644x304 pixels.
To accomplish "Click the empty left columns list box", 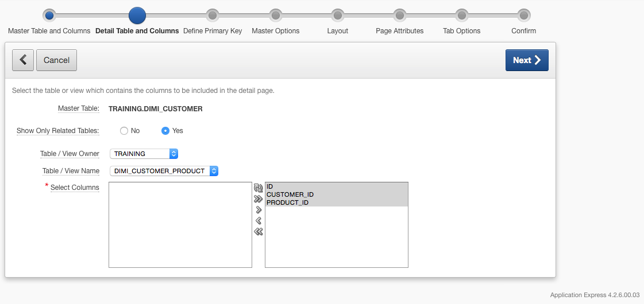I will [x=180, y=225].
